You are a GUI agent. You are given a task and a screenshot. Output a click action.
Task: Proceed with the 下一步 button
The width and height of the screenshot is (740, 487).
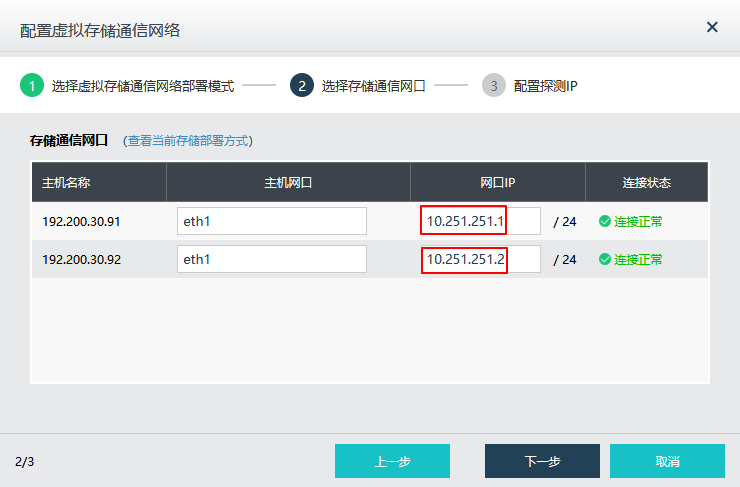(542, 461)
